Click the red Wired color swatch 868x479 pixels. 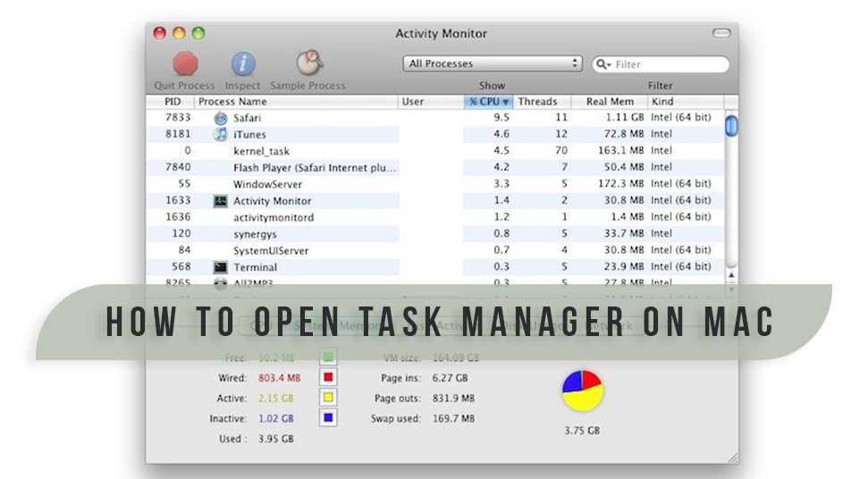tap(328, 377)
